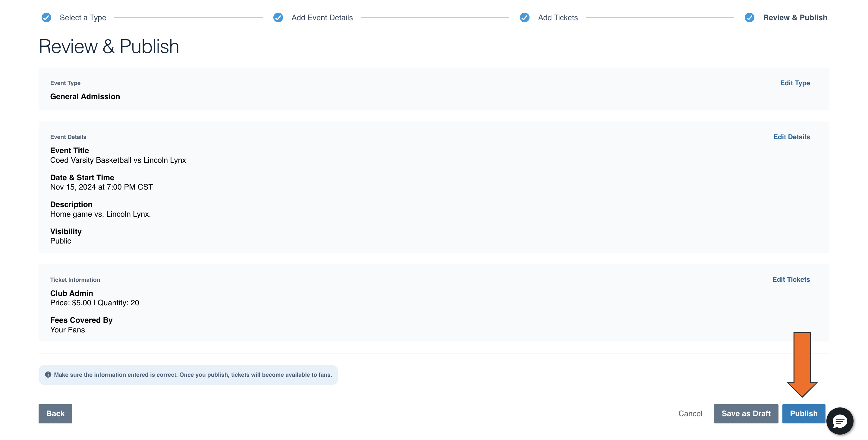Screen dimensions: 868x440
Task: Click the 'Ticket Information' section label
Action: [x=75, y=280]
